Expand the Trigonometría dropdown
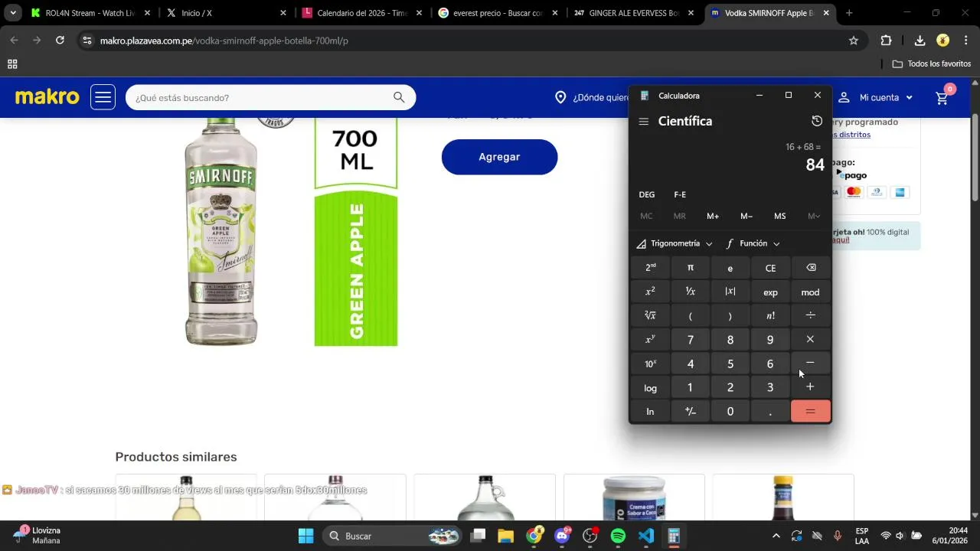The image size is (980, 551). [x=675, y=243]
